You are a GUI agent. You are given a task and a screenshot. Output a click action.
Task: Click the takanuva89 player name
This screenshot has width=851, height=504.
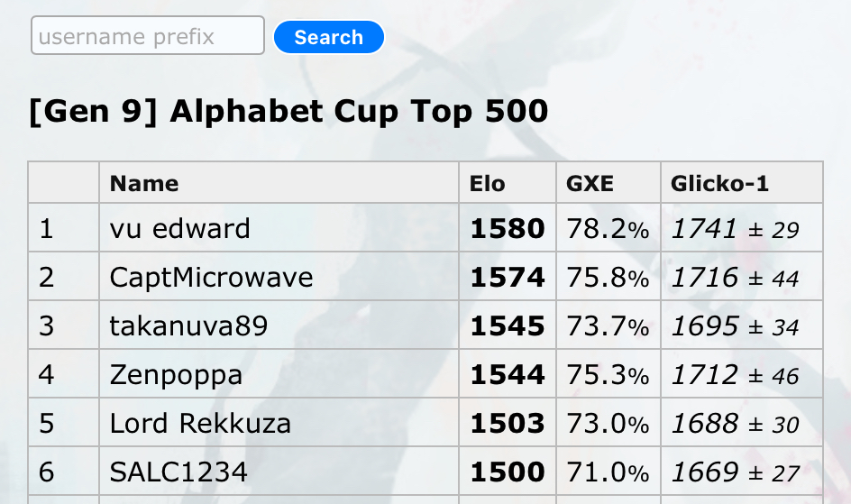coord(188,325)
